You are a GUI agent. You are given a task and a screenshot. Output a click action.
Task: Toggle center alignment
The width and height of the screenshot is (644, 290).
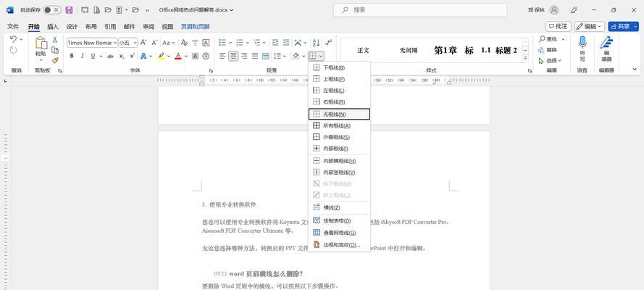(x=233, y=56)
